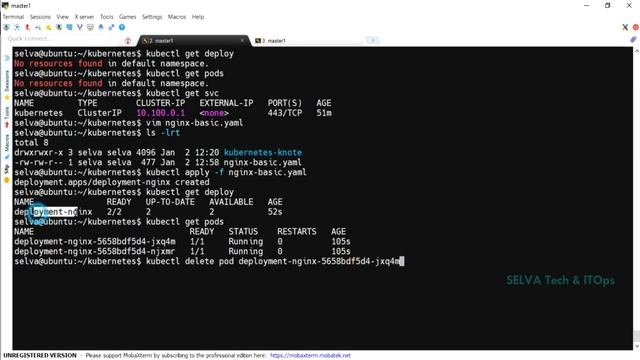Click the 'ClusterIP' type value
Image resolution: width=640 pixels, height=360 pixels.
pos(100,113)
